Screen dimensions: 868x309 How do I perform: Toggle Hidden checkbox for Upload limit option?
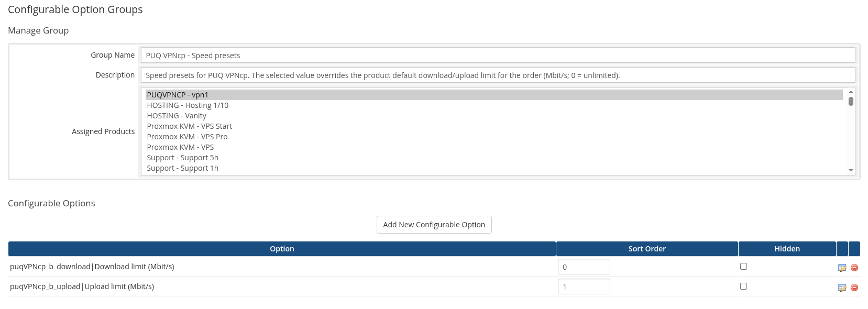[x=743, y=286]
